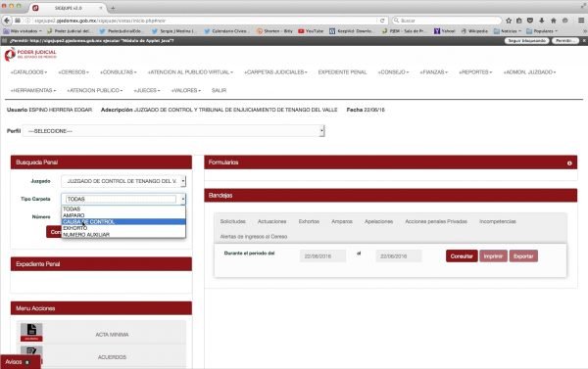This screenshot has height=369, width=588.
Task: Open the Yahoo! bookmark
Action: click(444, 31)
